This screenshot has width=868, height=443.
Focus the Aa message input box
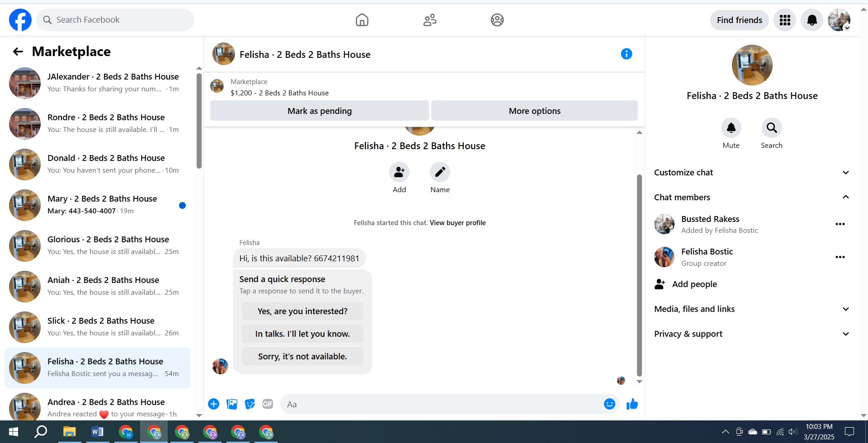pyautogui.click(x=443, y=404)
